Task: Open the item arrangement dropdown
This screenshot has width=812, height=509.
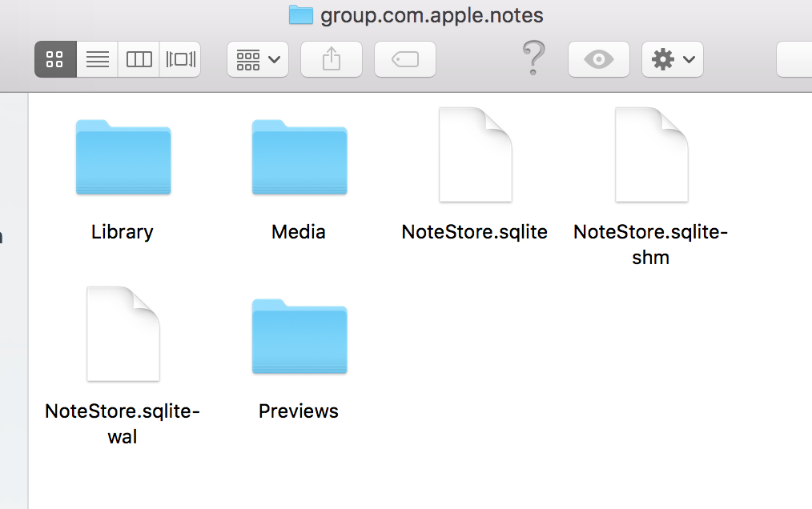Action: [258, 59]
